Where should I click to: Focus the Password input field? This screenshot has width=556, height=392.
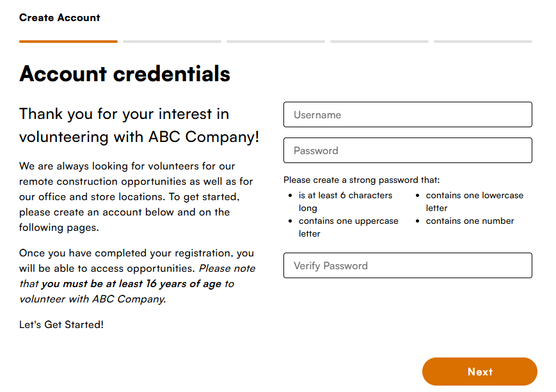pyautogui.click(x=408, y=150)
